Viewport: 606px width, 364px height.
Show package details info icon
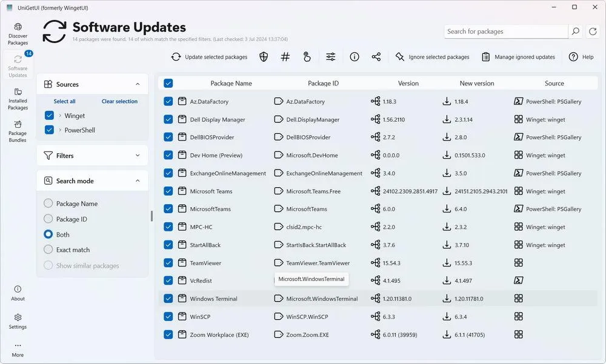355,57
